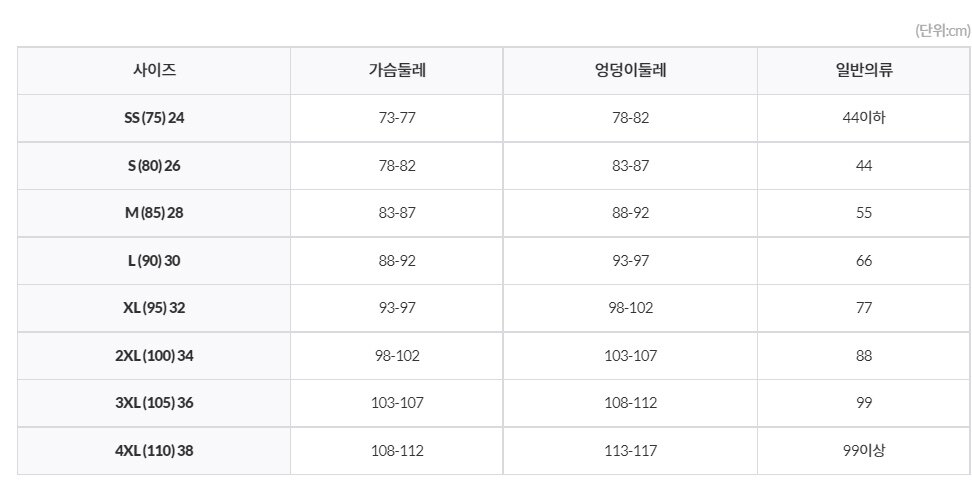Click the 73-77 chest measurement cell
This screenshot has height=481, width=972.
397,118
